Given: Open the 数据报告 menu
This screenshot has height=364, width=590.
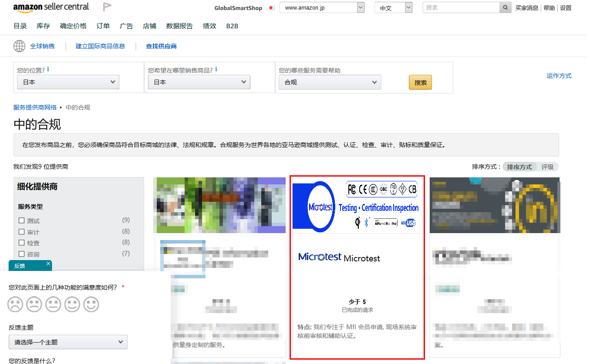Looking at the screenshot, I should 179,26.
